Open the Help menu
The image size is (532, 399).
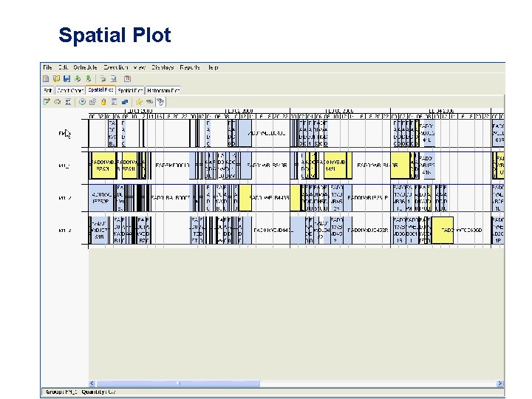click(x=213, y=67)
